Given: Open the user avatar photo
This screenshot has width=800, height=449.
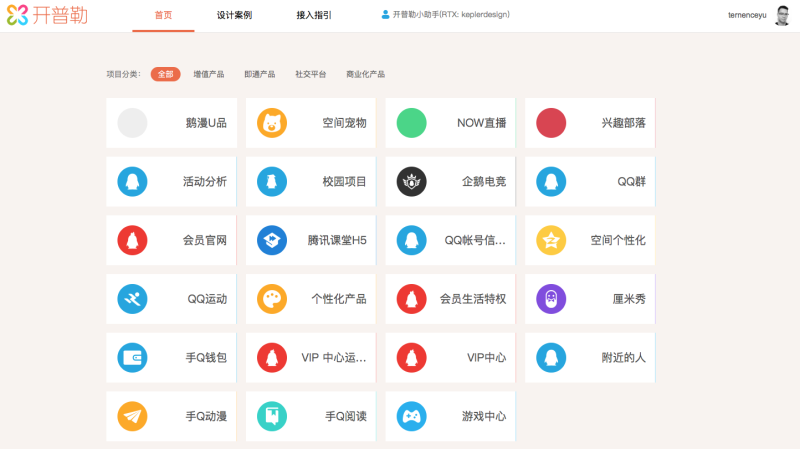Looking at the screenshot, I should pyautogui.click(x=782, y=15).
